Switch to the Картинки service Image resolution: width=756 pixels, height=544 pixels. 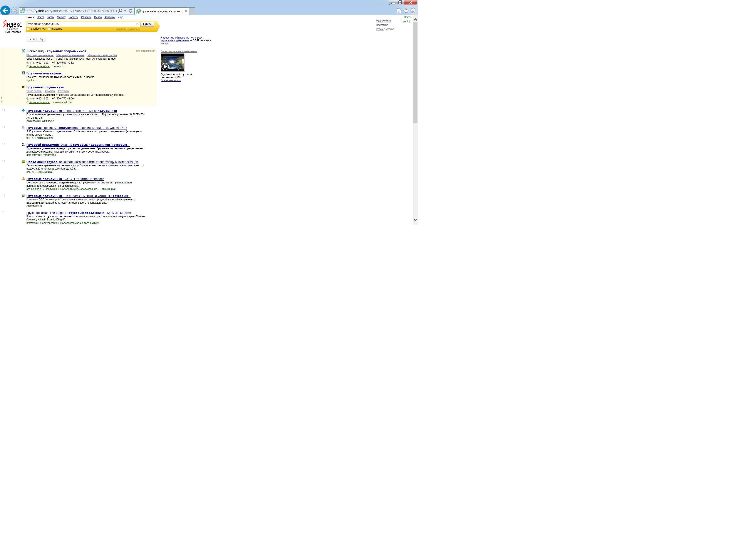pos(110,17)
